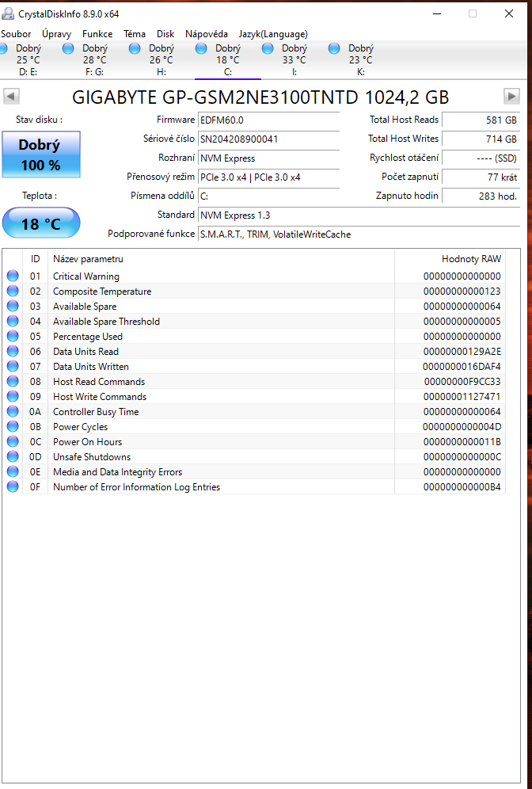Click the Písmena oddílů field C:

268,196
